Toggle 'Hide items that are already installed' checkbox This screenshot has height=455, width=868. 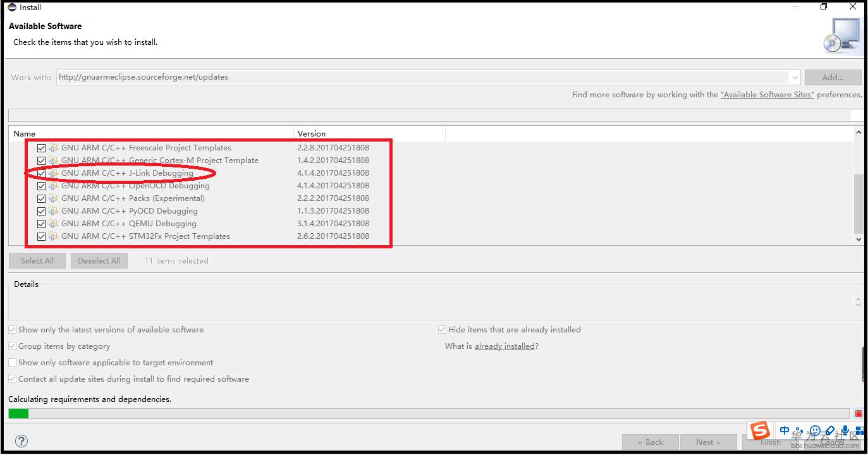pyautogui.click(x=443, y=330)
